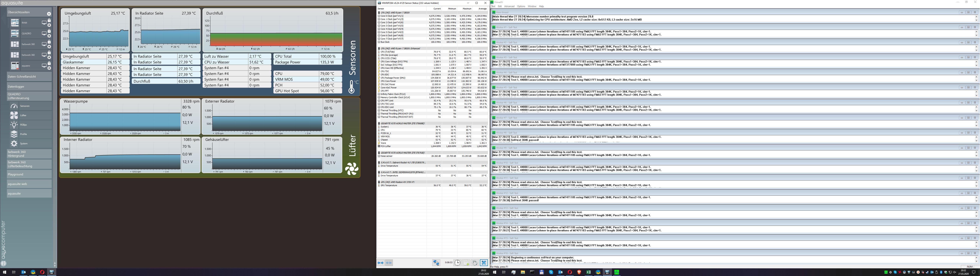
Task: Open Prime95 Test menu
Action: click(x=493, y=7)
